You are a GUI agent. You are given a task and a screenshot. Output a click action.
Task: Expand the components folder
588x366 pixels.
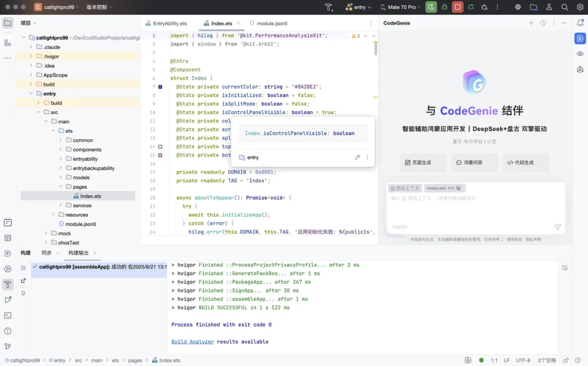(61, 150)
